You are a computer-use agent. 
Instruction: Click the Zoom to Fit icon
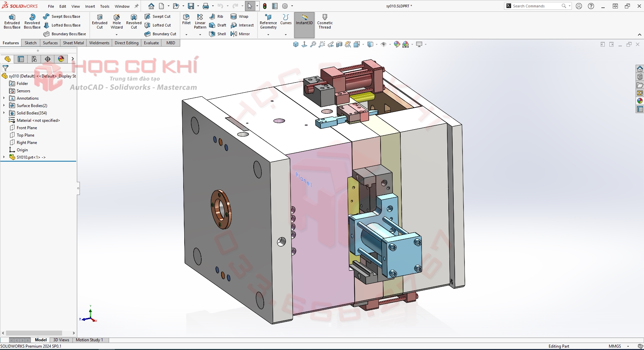pos(313,44)
